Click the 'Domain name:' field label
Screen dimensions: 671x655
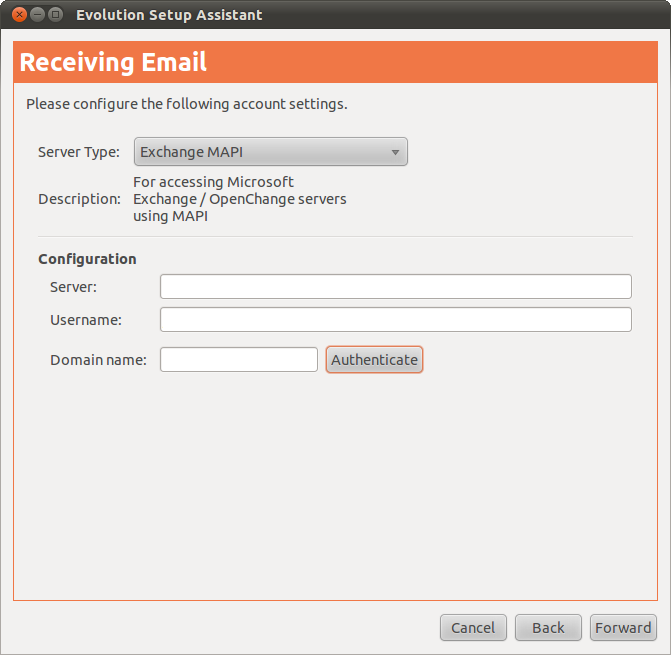98,360
